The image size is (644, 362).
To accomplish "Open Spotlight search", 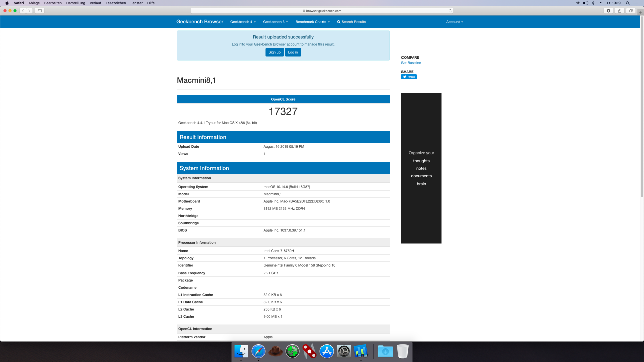I will [627, 3].
